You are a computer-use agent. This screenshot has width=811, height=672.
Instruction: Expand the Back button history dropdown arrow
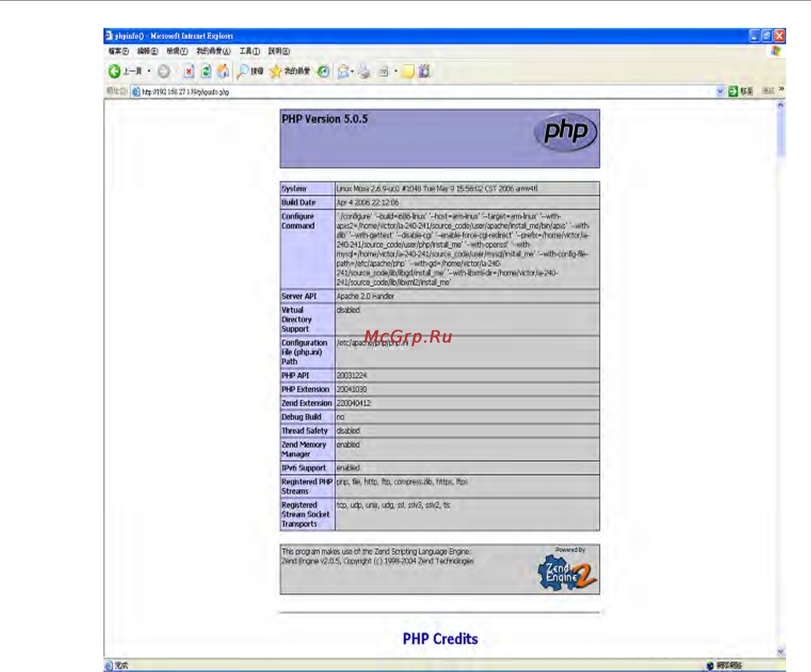[149, 71]
